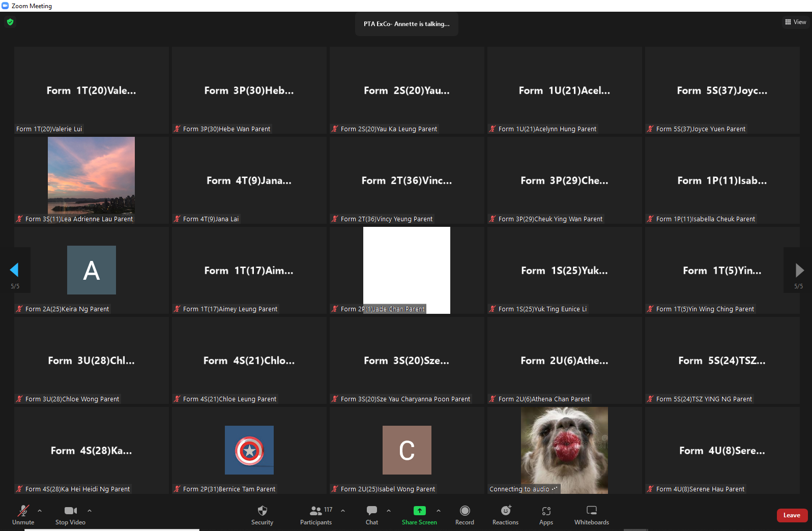The height and width of the screenshot is (531, 812).
Task: Go to previous gallery page with left arrow
Action: tap(14, 270)
